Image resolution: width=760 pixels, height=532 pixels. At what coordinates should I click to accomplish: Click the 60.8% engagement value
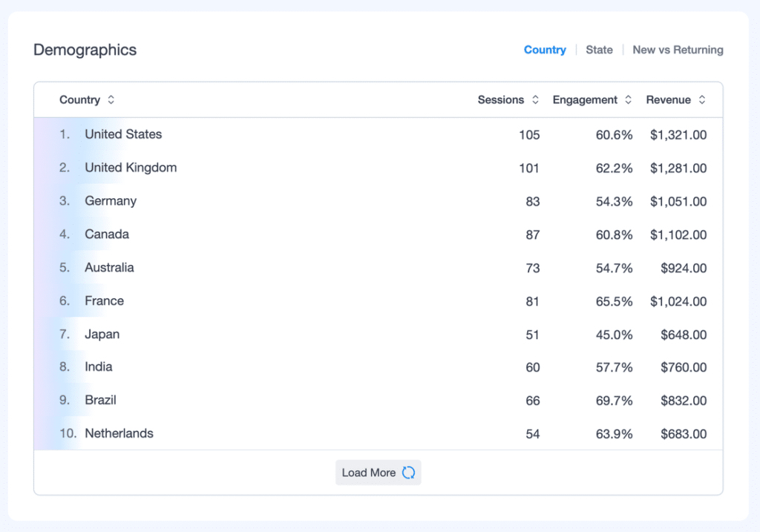pyautogui.click(x=614, y=235)
